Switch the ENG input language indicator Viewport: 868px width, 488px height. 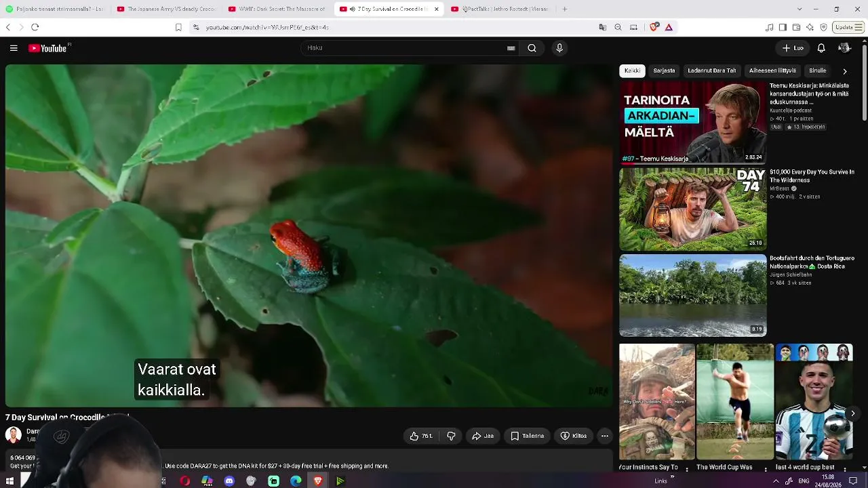tap(804, 481)
